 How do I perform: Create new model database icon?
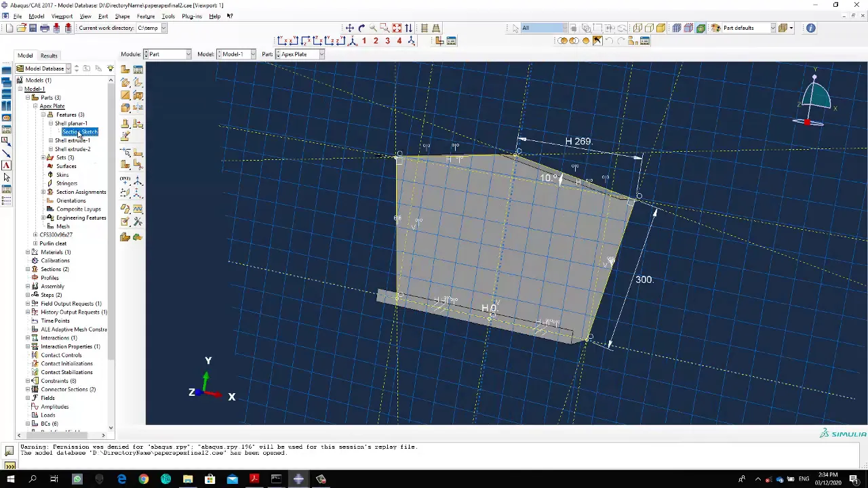[9, 28]
